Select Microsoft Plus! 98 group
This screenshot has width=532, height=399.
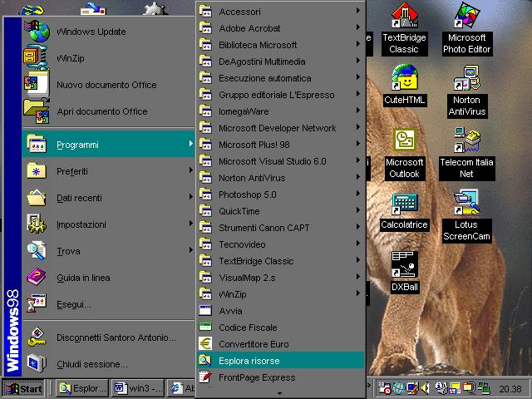[280, 145]
